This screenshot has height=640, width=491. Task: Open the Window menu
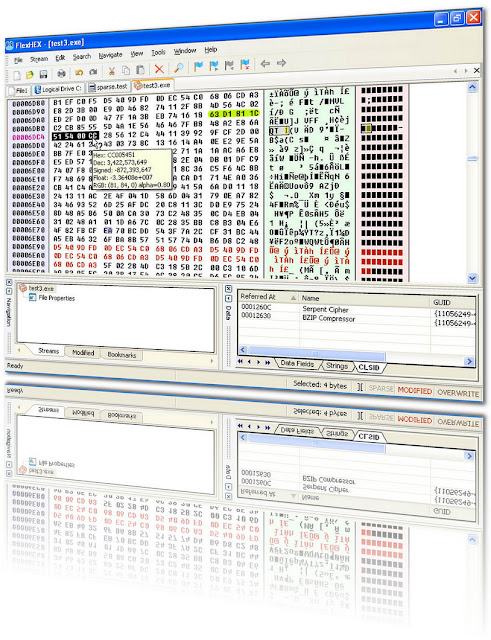click(185, 51)
